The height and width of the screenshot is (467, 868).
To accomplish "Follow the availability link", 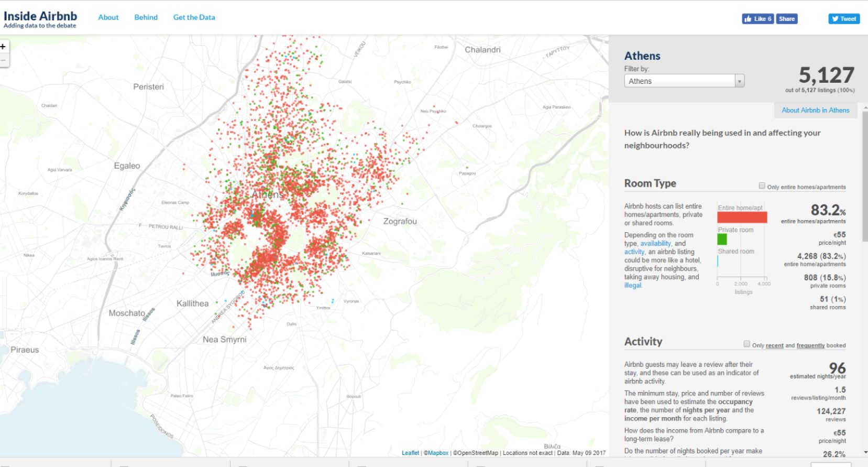I will click(x=655, y=243).
